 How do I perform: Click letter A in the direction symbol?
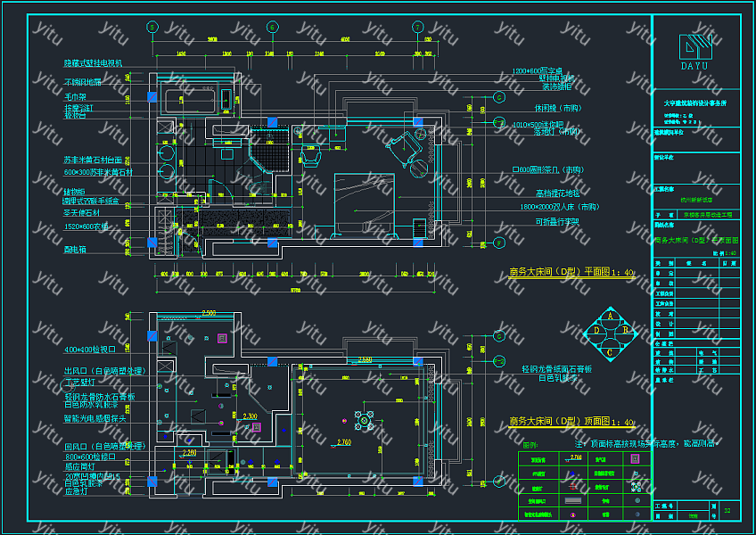click(611, 316)
